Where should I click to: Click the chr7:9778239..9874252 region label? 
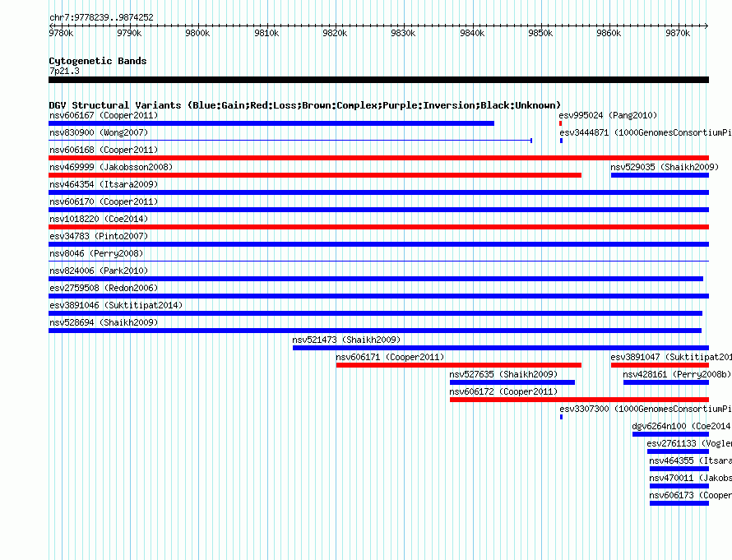click(x=101, y=17)
